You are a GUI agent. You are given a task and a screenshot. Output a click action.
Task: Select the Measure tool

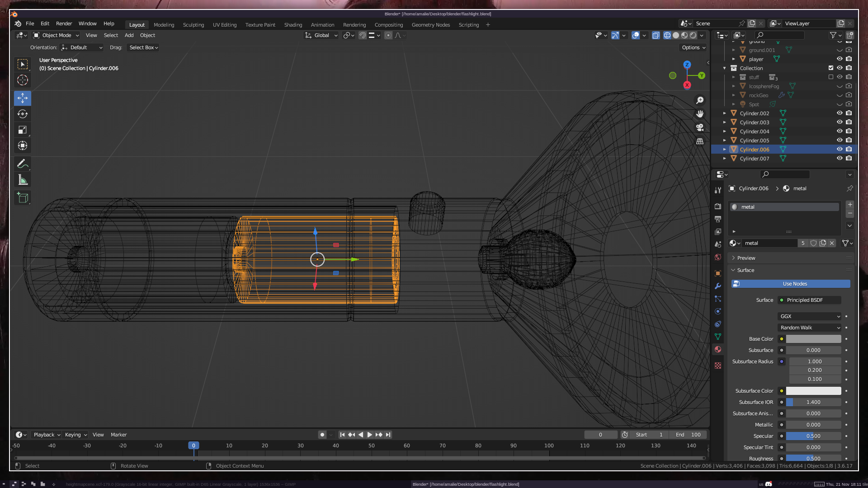[x=23, y=180]
